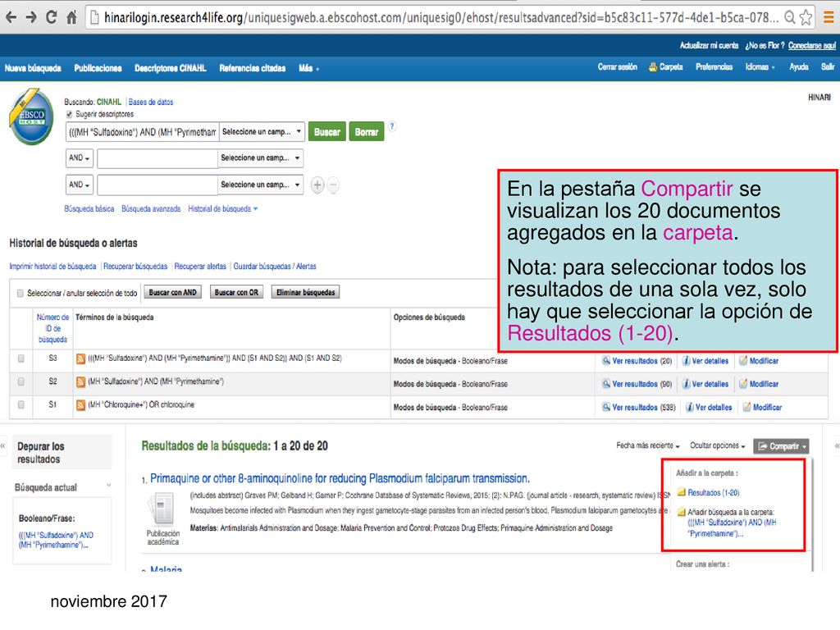The image size is (840, 630).
Task: Open the Más menu
Action: 308,68
